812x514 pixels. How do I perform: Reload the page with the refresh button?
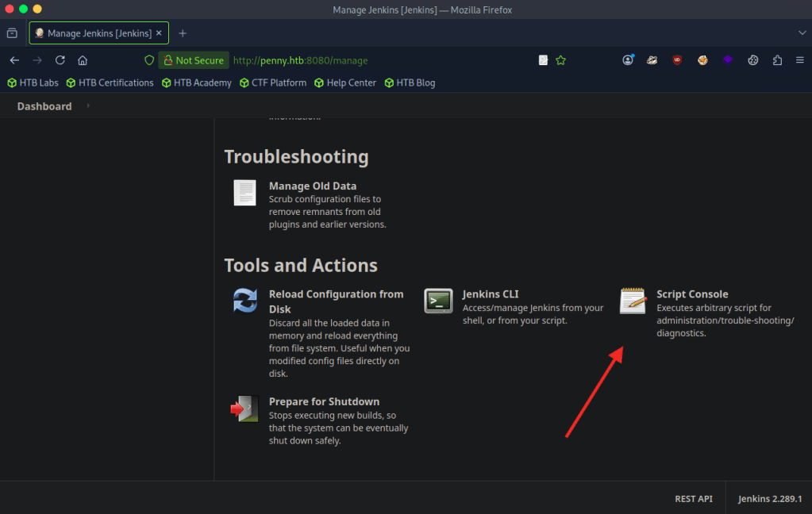pyautogui.click(x=60, y=60)
